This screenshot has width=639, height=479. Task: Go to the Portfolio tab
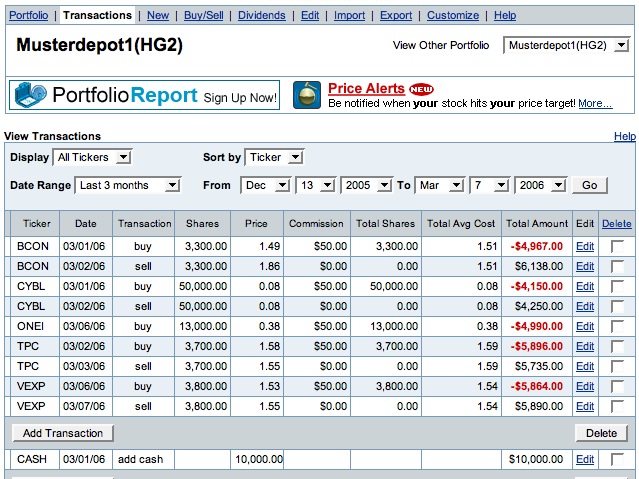coord(29,15)
